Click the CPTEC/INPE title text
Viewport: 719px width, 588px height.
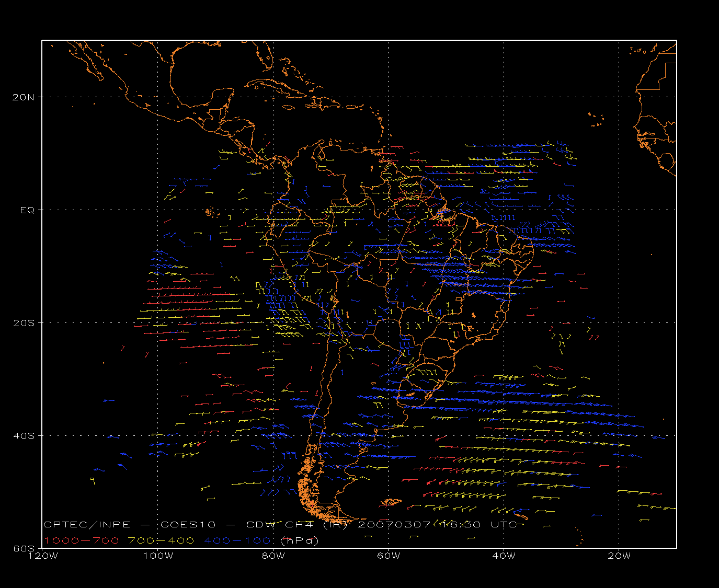point(87,524)
